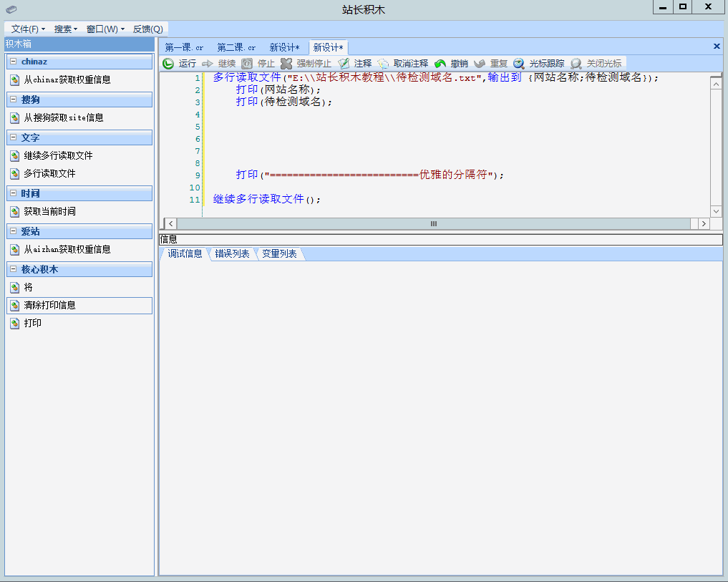The height and width of the screenshot is (582, 728).
Task: Collapse the chinaz category
Action: tap(14, 62)
